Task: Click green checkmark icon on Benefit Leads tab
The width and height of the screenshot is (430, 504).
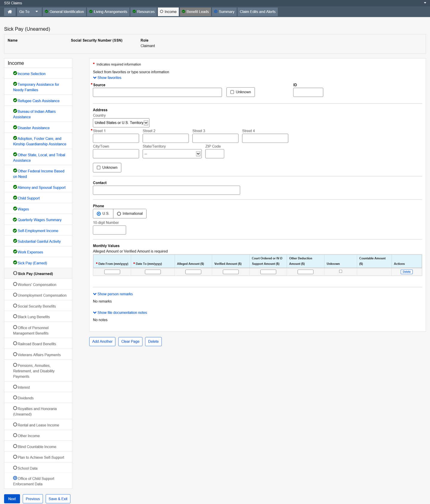Action: 184,12
